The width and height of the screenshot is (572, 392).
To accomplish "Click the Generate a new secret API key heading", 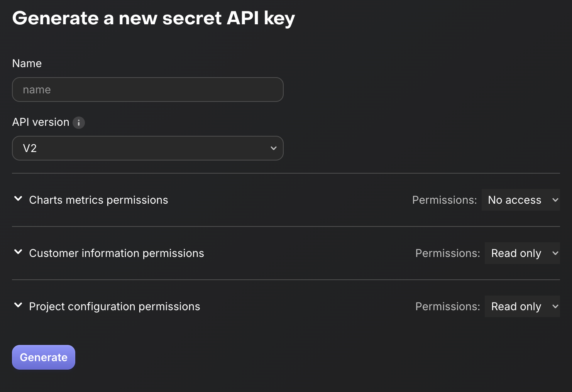I will pos(153,18).
